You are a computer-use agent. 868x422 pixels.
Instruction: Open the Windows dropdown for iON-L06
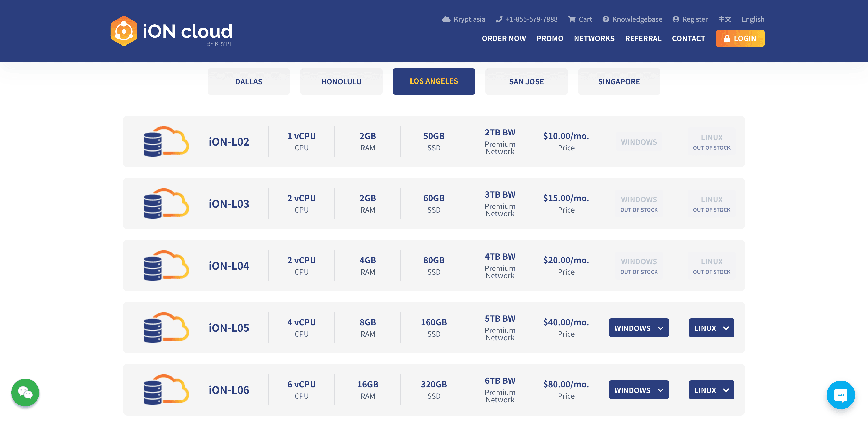(639, 390)
